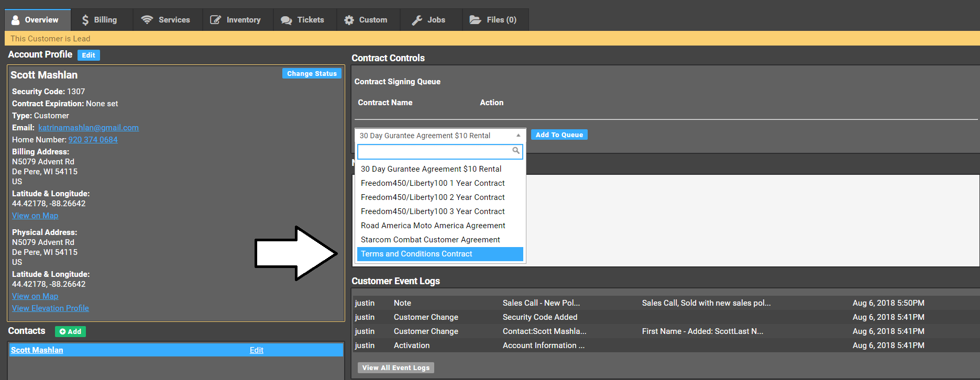Image resolution: width=980 pixels, height=380 pixels.
Task: Open View Elevation Profile link
Action: (x=50, y=308)
